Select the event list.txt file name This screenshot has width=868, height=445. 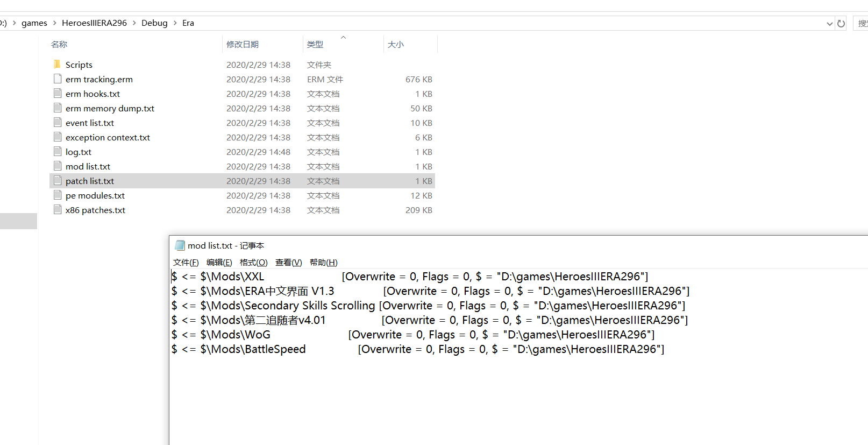(x=90, y=123)
